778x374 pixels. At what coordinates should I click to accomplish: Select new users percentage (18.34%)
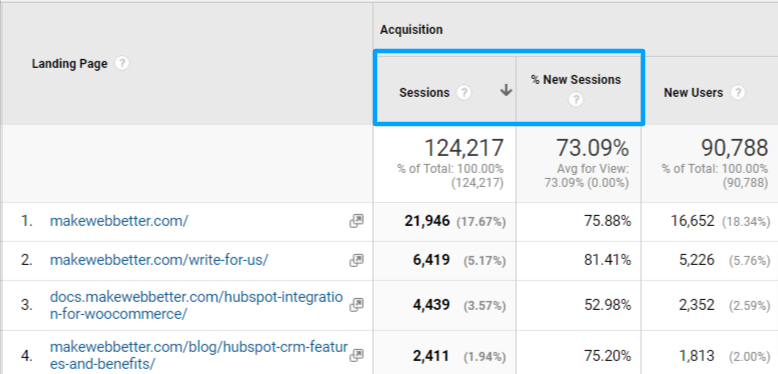pos(746,222)
